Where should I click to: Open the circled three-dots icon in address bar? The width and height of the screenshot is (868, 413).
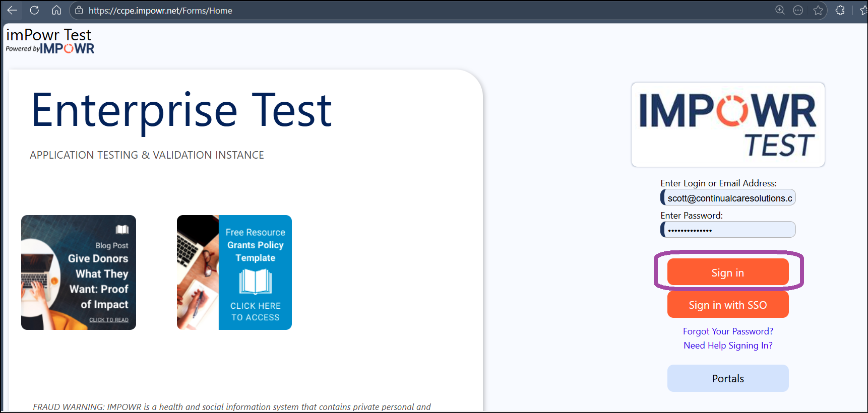798,10
